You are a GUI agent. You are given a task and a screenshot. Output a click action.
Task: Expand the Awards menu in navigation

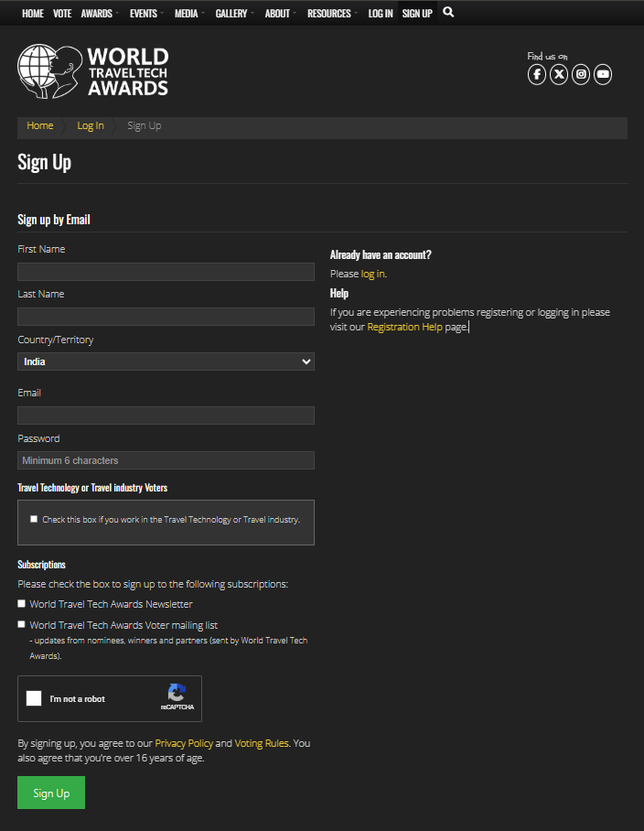click(x=99, y=13)
